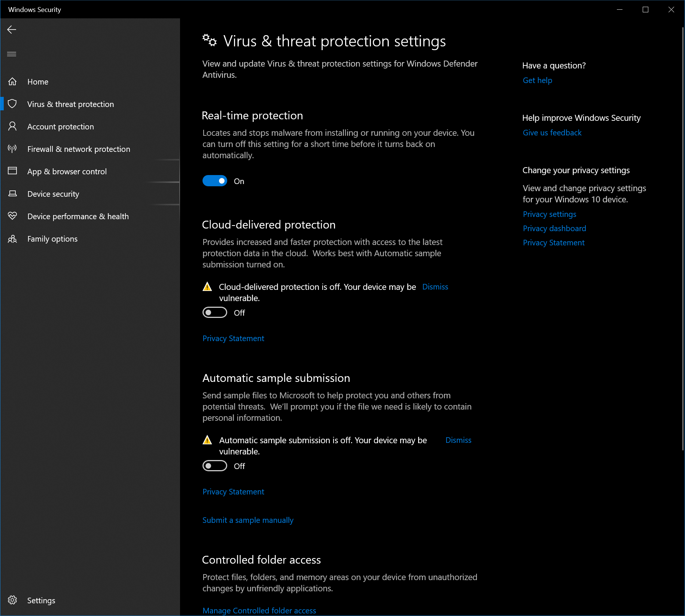Viewport: 685px width, 616px height.
Task: Click the antenna icon for Firewall protection
Action: (12, 149)
